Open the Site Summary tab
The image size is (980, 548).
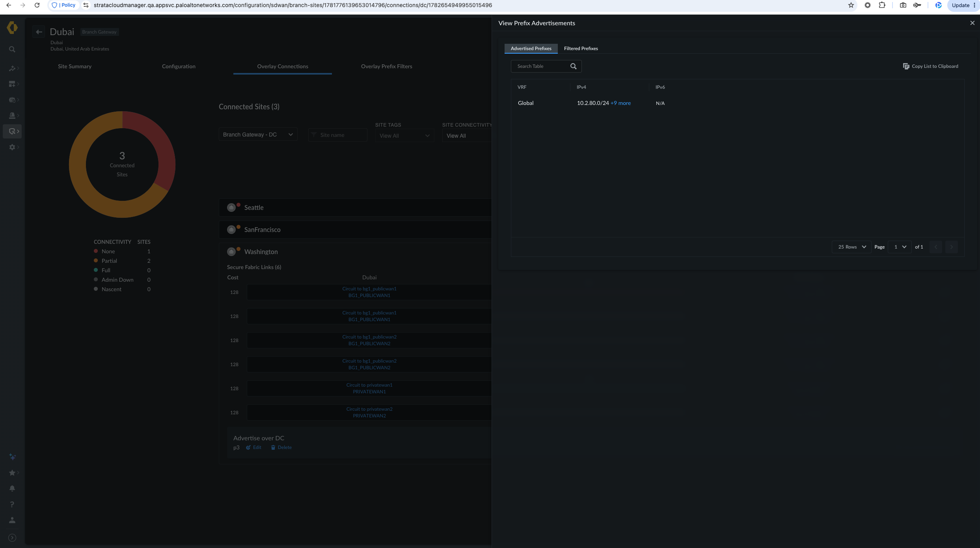pos(75,66)
